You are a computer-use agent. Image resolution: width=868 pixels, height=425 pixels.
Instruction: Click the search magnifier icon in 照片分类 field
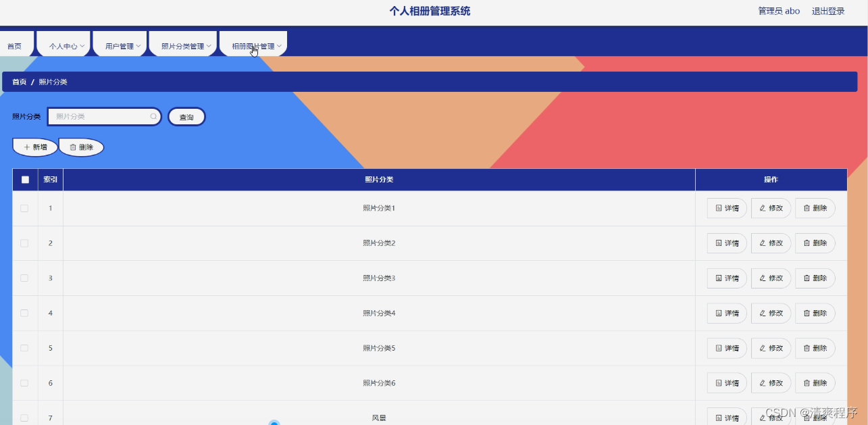coord(153,117)
